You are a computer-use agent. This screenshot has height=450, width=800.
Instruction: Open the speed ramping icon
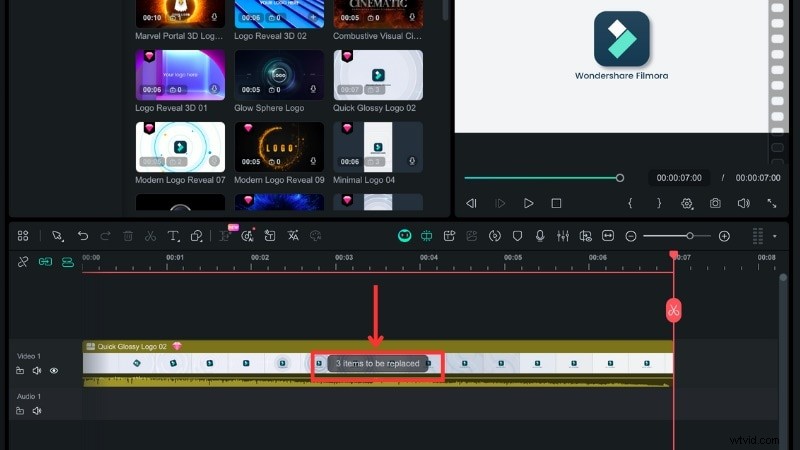pyautogui.click(x=494, y=236)
